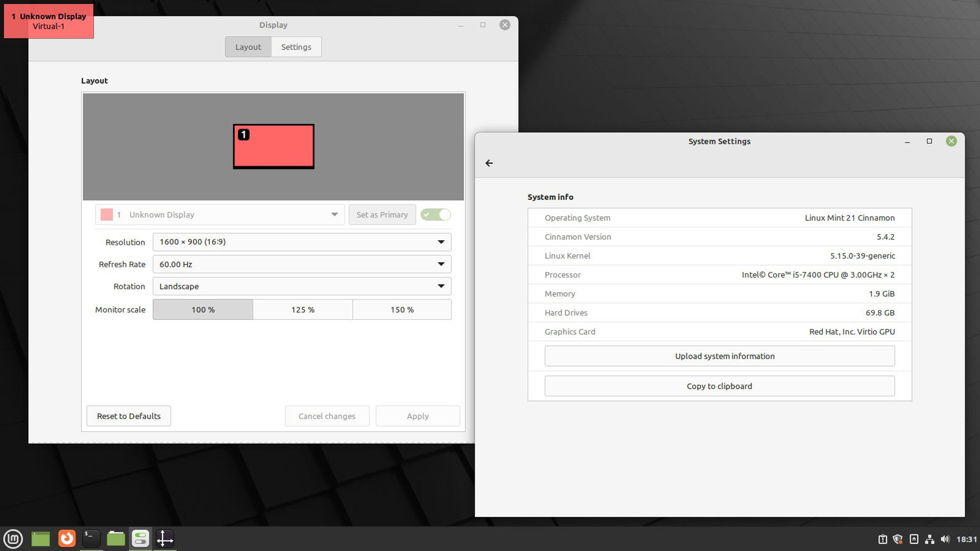Open the Files folder icon in the taskbar
Screen dimensions: 980x551
(x=116, y=539)
